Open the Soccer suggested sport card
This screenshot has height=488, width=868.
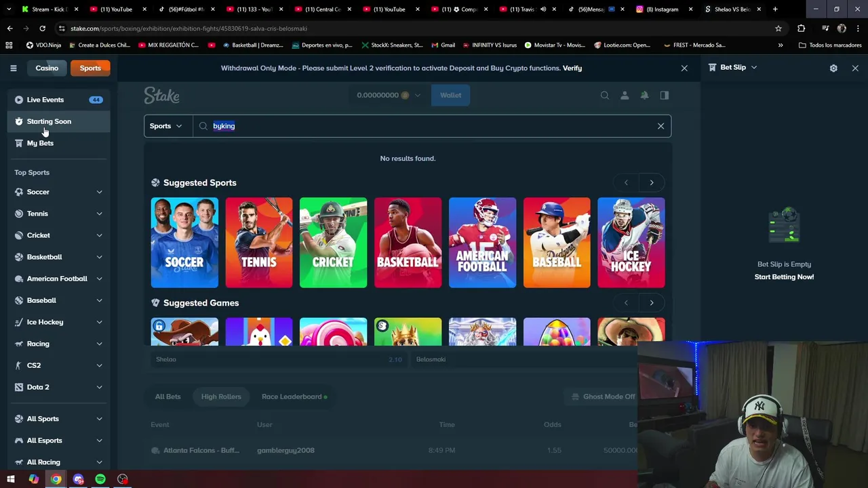click(x=184, y=243)
